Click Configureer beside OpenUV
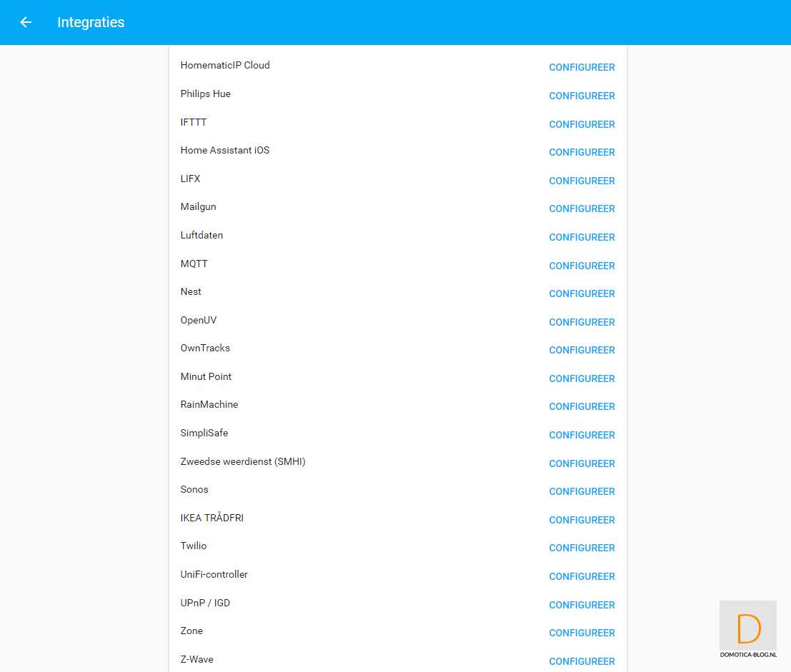Screen dimensions: 791x672 (x=582, y=322)
